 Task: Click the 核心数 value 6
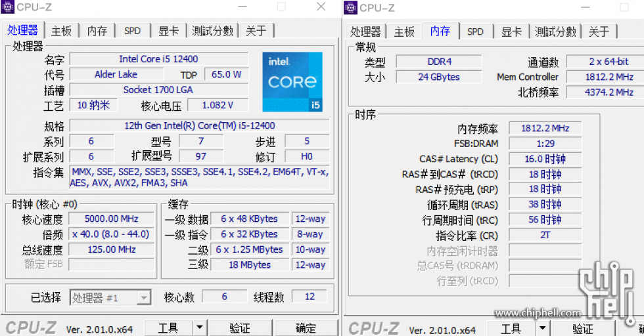(224, 296)
